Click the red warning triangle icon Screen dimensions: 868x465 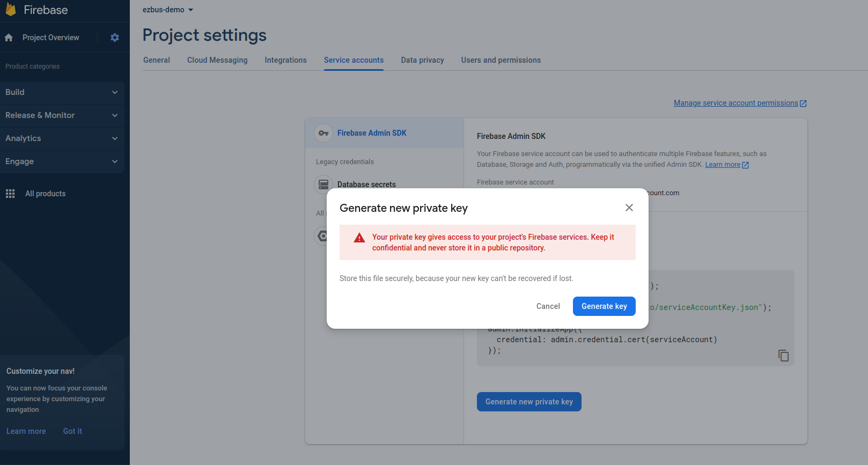point(359,238)
